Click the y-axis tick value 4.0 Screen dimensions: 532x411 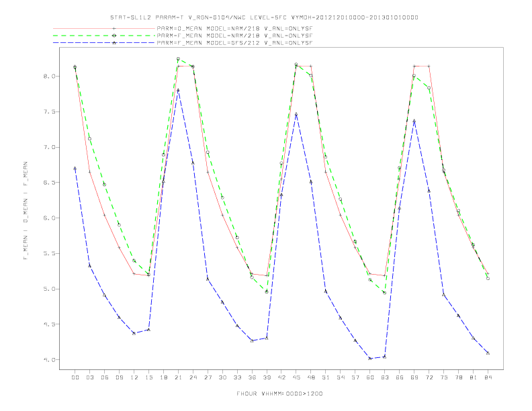pyautogui.click(x=49, y=360)
